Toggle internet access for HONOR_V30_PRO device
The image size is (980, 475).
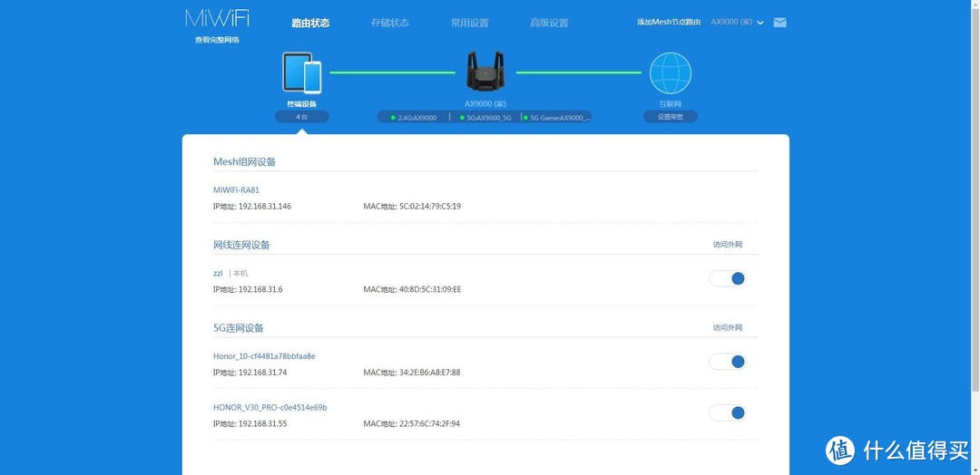(x=727, y=412)
